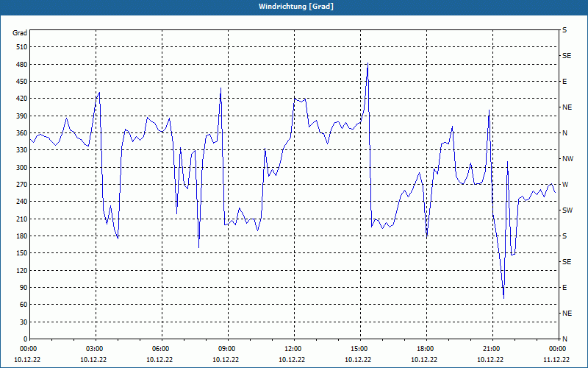Click the 360 degree axis label

pos(21,133)
